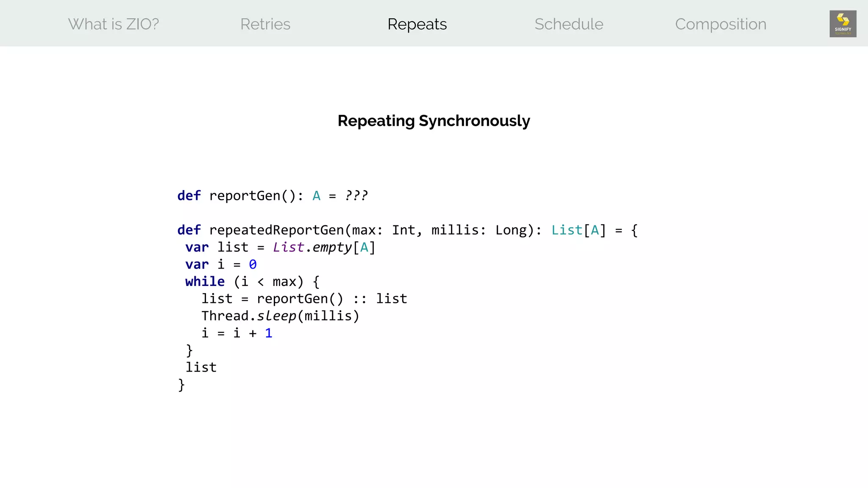Click the Signify Technology logo icon

pyautogui.click(x=843, y=24)
